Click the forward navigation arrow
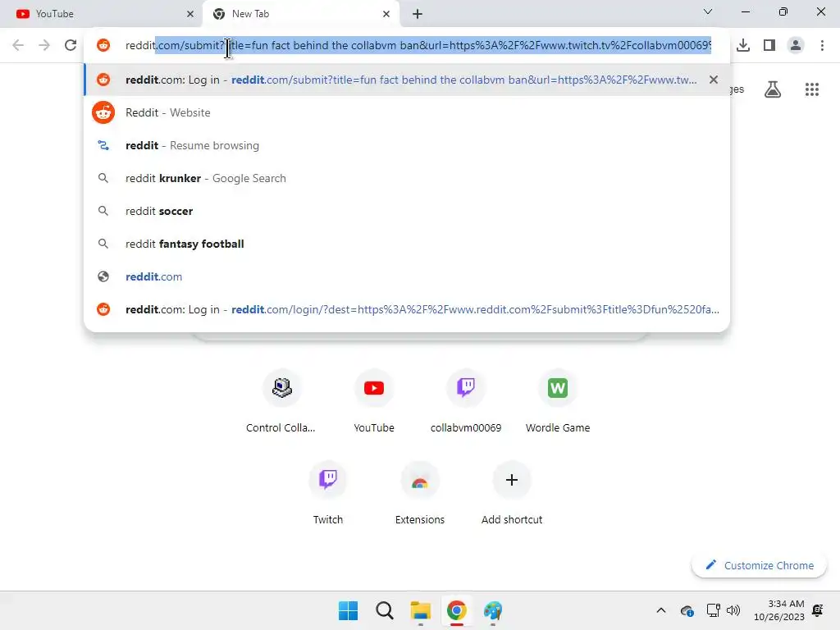 pos(44,45)
